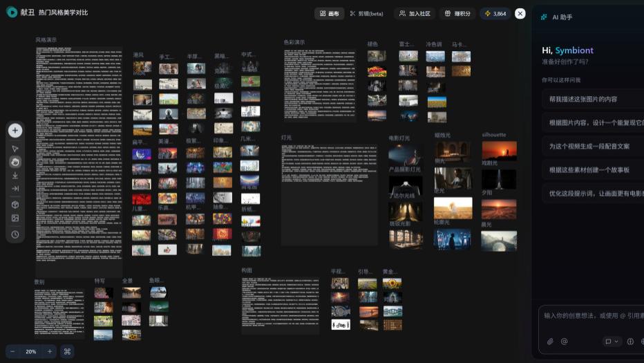The image size is (644, 363).
Task: Open the 轮廓光 blue silhouette figure thumbnail
Action: pos(452,239)
